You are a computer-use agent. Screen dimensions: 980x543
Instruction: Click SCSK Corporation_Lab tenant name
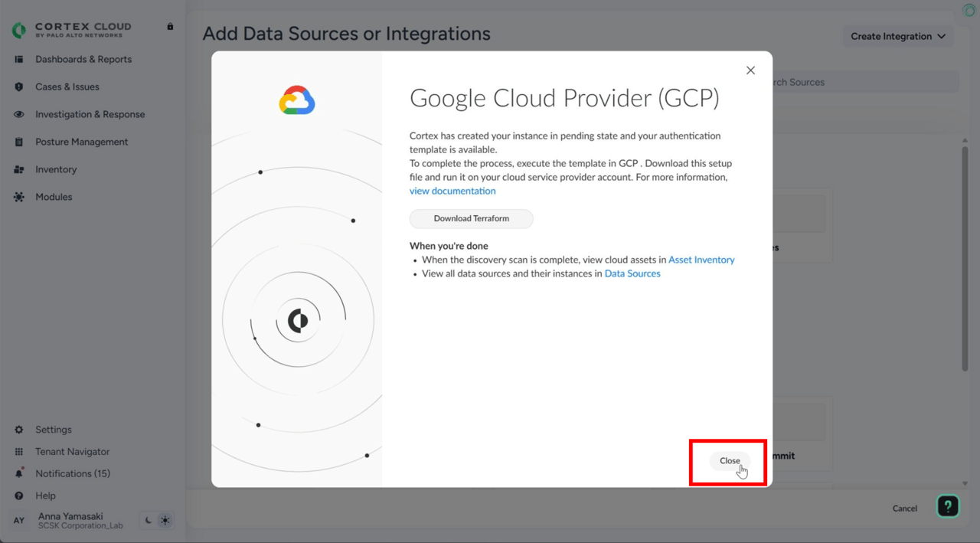[x=80, y=526]
